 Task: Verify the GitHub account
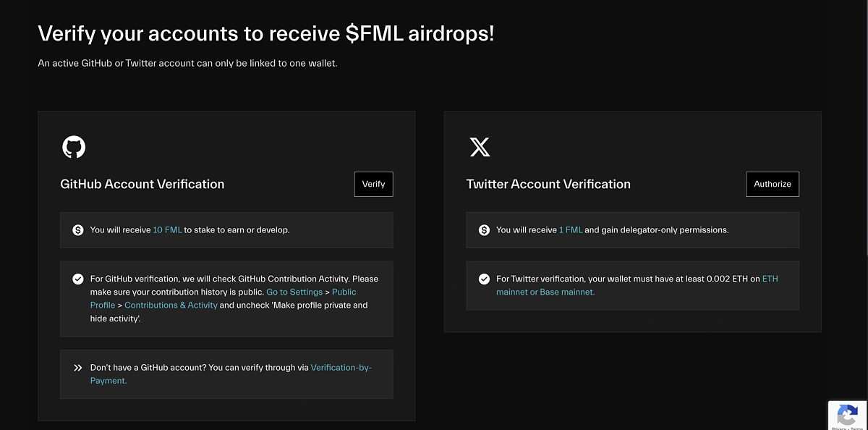[373, 184]
